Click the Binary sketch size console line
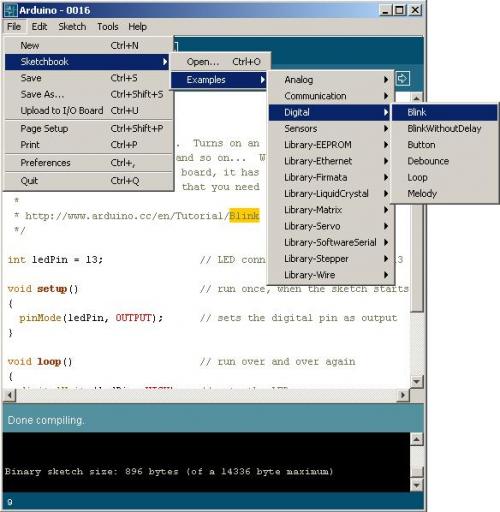Screen dimensions: 500x512 169,472
